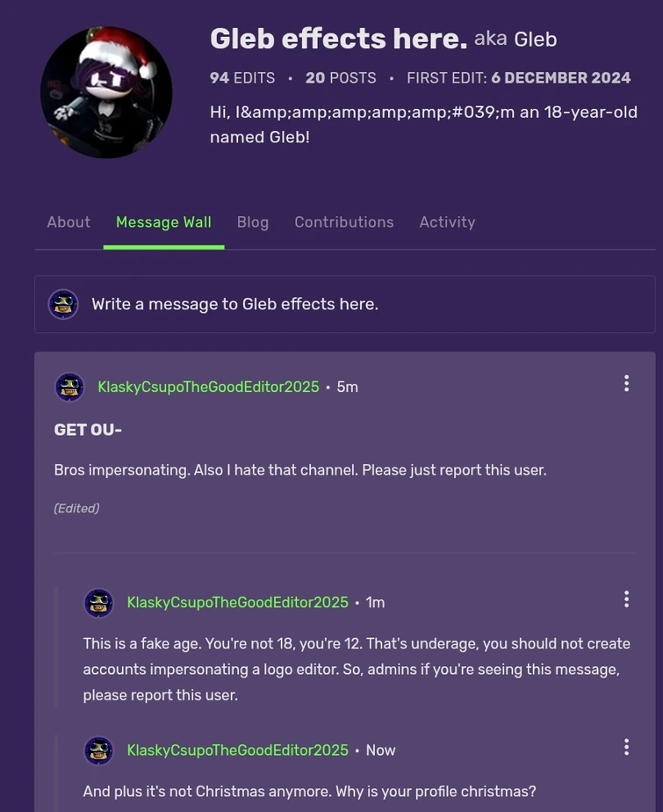Open the Blog tab
663x812 pixels.
pyautogui.click(x=253, y=222)
